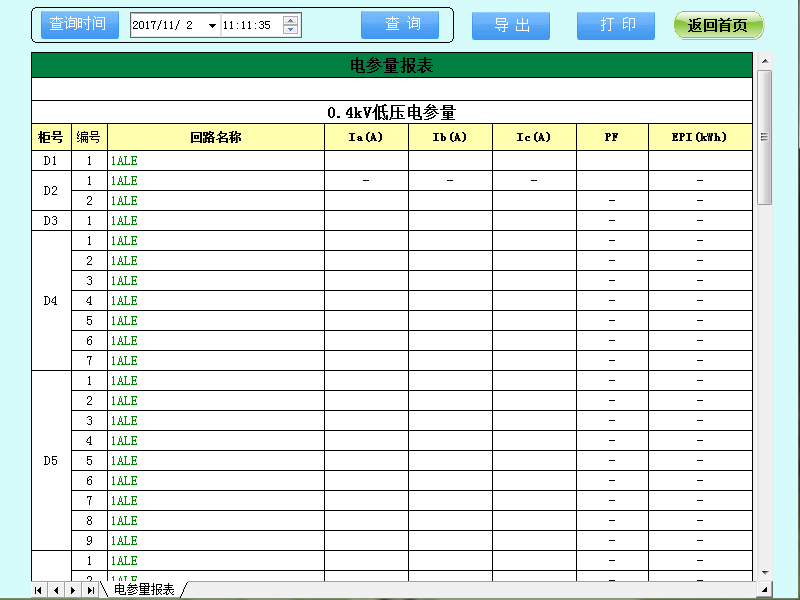This screenshot has width=800, height=600.
Task: Click the 查询时间 button
Action: pos(80,24)
